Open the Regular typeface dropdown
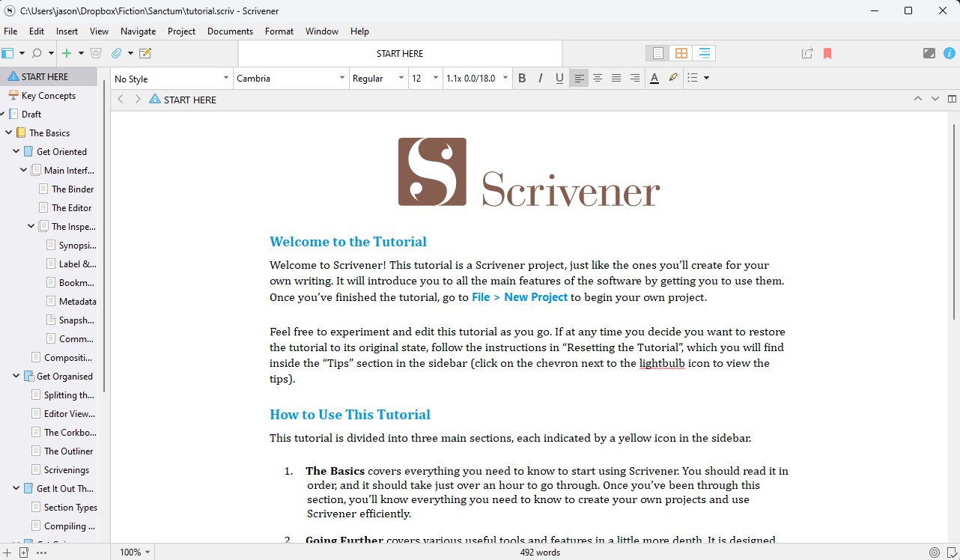Screen dimensions: 960x560 378,78
